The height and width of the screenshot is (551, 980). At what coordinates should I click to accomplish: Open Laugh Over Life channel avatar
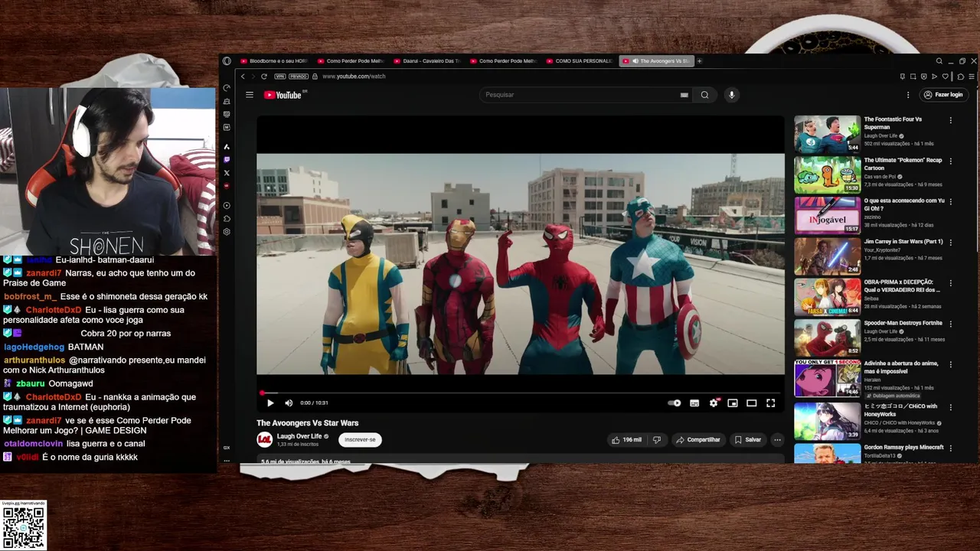pos(264,439)
